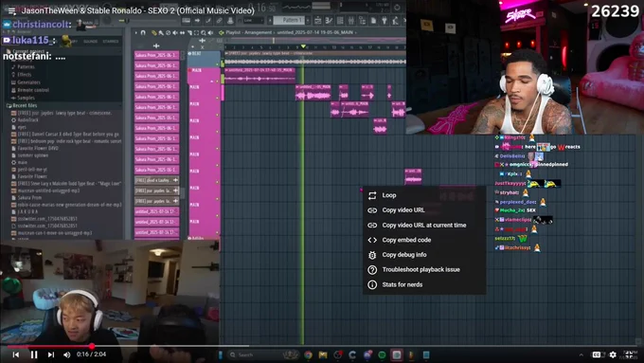
Task: Choose Copy video URL
Action: point(424,210)
